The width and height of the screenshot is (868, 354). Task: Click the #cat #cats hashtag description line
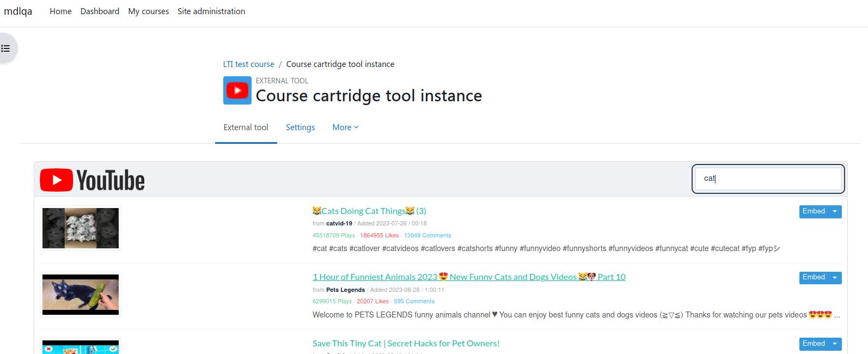[x=546, y=248]
